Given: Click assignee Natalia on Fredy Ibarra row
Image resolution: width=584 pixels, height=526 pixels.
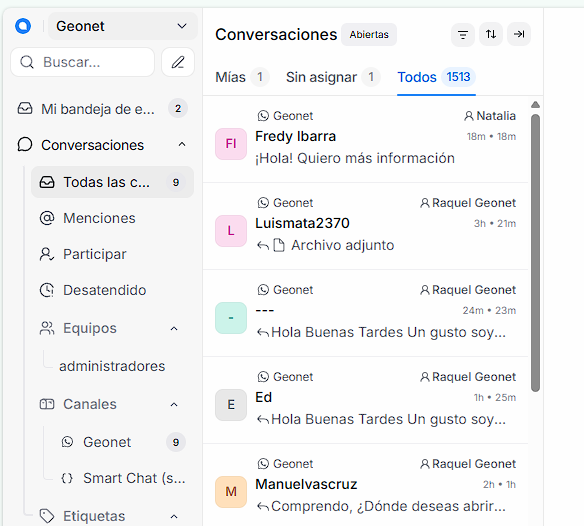Looking at the screenshot, I should pyautogui.click(x=490, y=116).
